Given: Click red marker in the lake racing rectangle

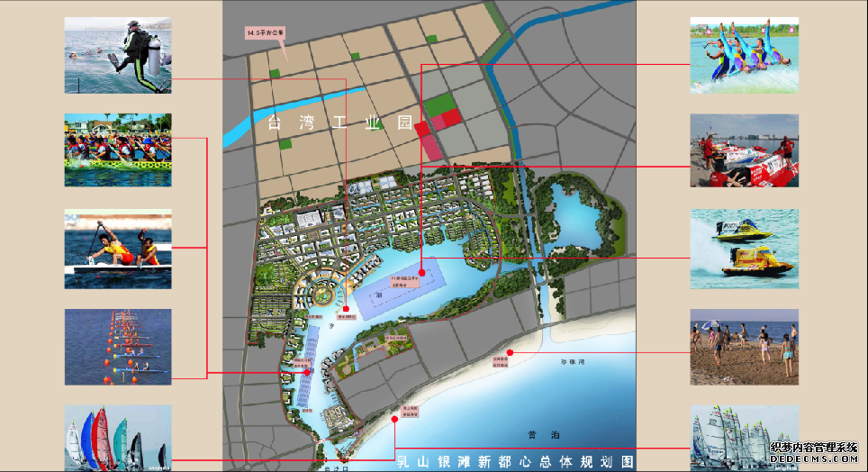Looking at the screenshot, I should 421,268.
